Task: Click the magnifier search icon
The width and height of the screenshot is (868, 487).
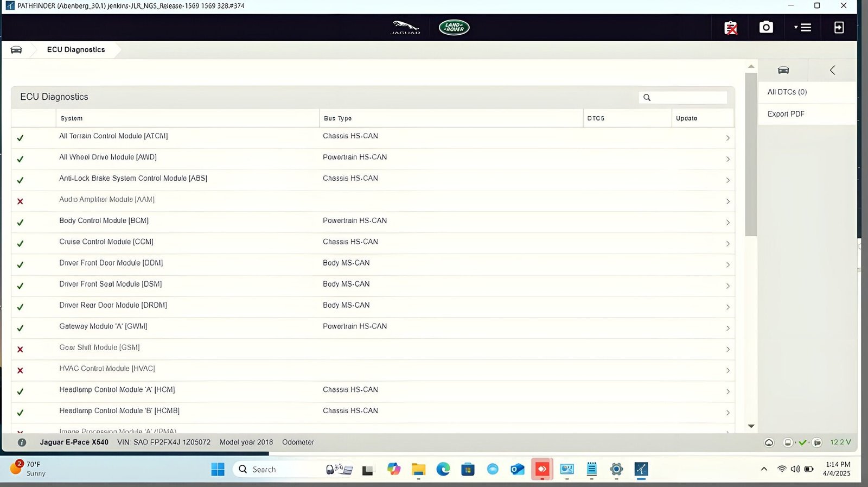Action: click(x=647, y=98)
